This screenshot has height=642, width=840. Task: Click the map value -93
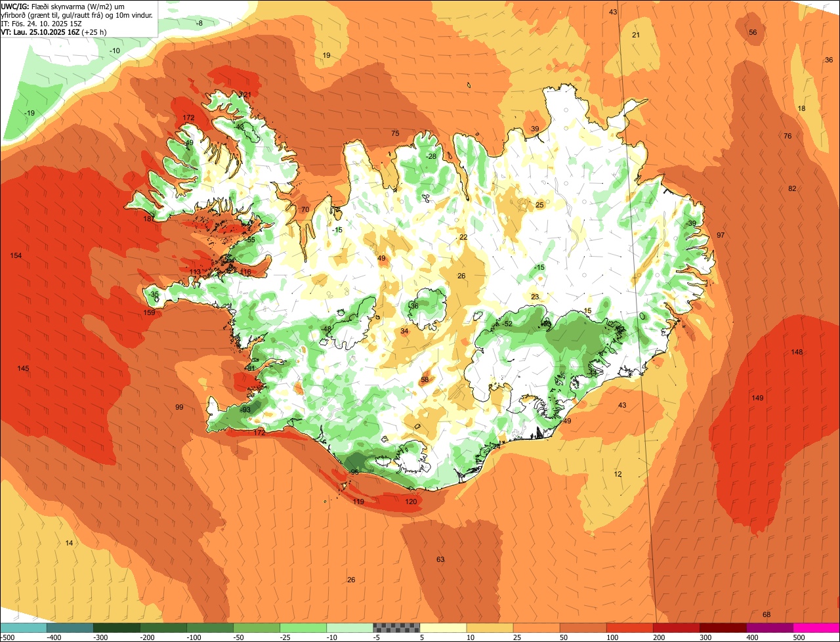pyautogui.click(x=245, y=410)
